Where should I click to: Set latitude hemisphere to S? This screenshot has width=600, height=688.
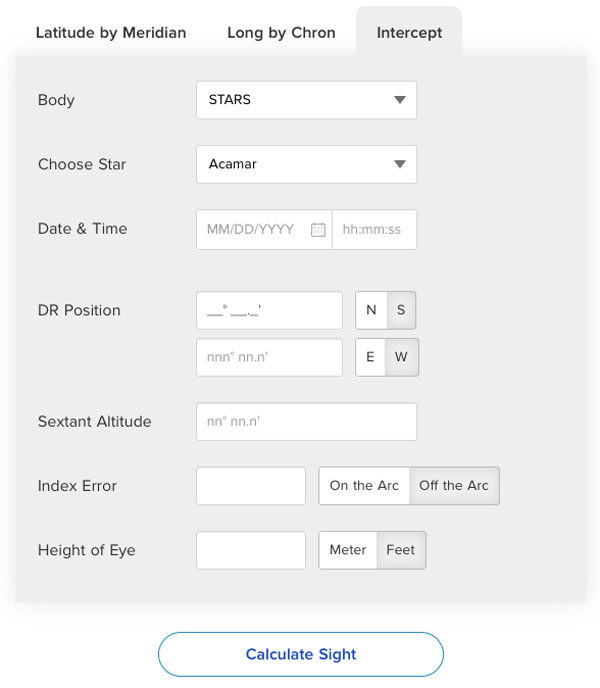coord(401,310)
